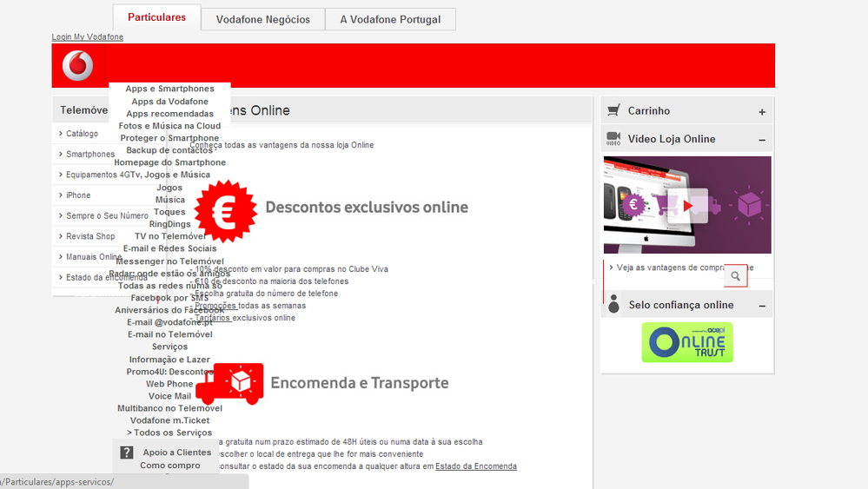The image size is (868, 489).
Task: Click the video camera icon beside Vídeo Loja Online
Action: click(x=613, y=139)
